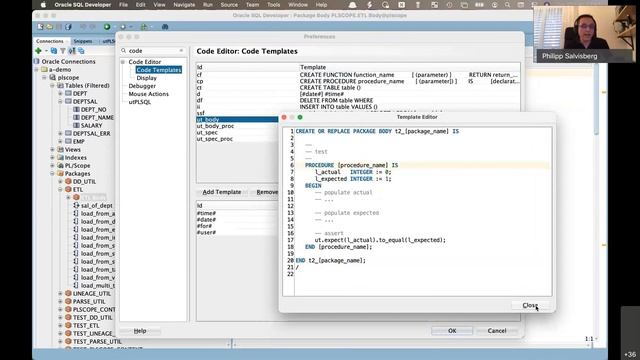Clear the Preferences search text with x icon
The height and width of the screenshot is (360, 640).
[181, 51]
